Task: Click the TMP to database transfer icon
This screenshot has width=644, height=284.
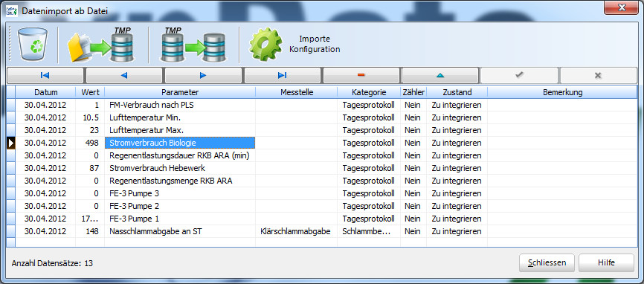Action: pos(193,45)
